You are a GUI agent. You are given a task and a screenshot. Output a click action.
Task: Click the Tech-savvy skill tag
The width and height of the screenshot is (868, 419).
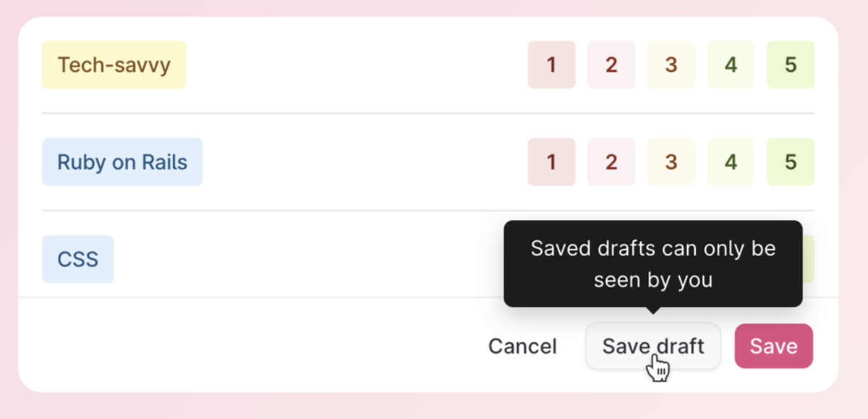tap(114, 65)
